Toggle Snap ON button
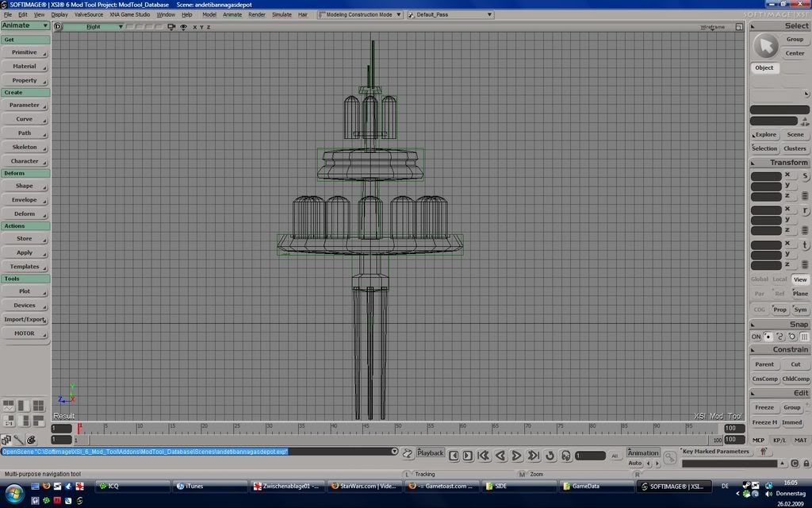 pos(756,337)
